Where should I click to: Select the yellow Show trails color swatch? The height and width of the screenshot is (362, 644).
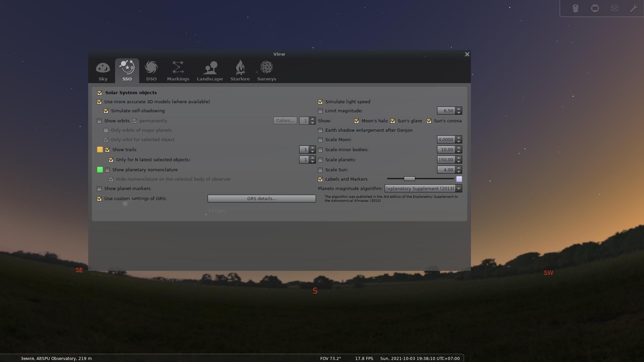(100, 149)
